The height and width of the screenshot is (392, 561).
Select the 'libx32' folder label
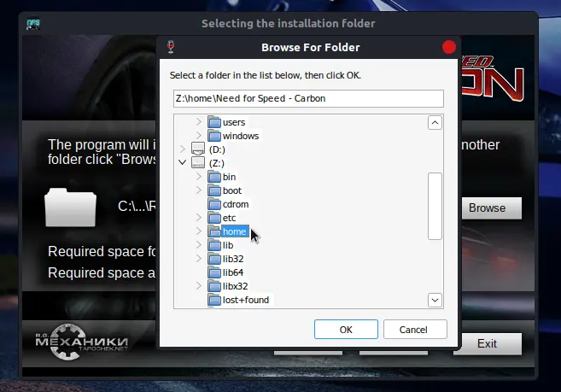click(235, 286)
